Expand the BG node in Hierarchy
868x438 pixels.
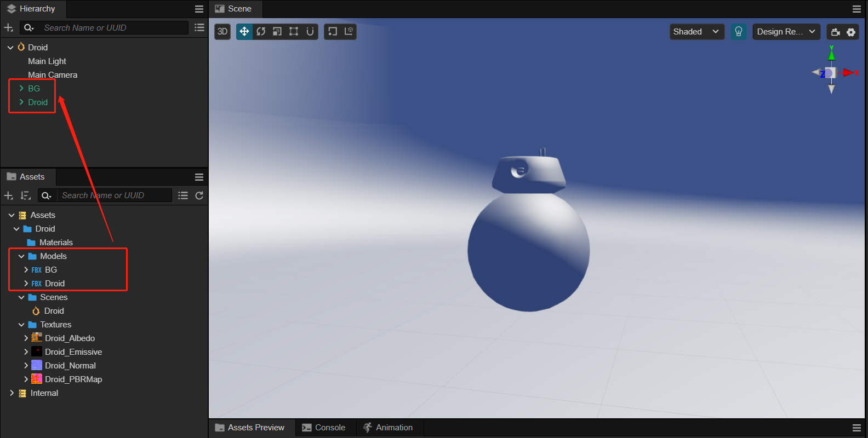point(21,88)
